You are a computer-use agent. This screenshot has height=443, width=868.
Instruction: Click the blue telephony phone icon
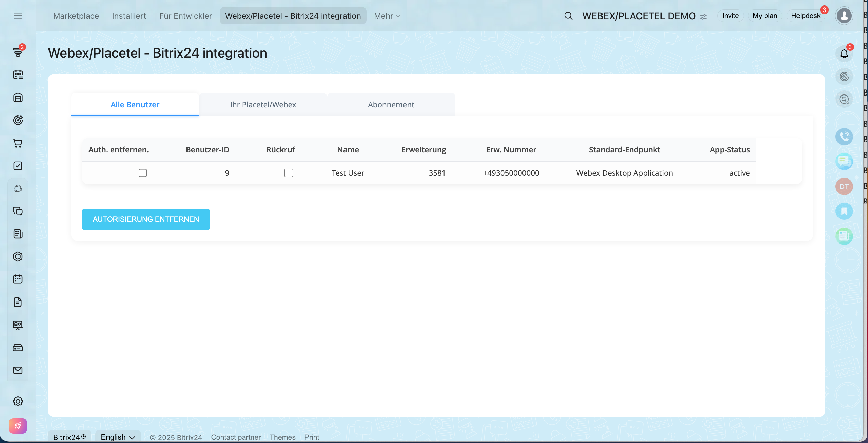[x=844, y=137]
